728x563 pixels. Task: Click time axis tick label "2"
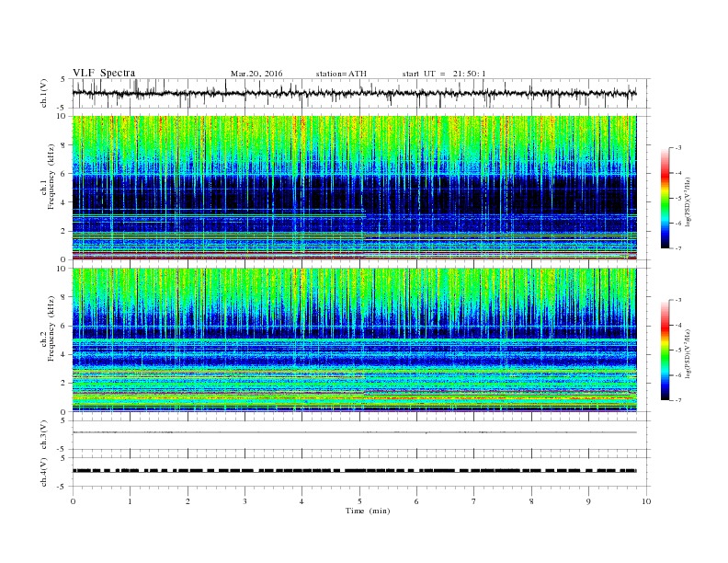pos(188,501)
